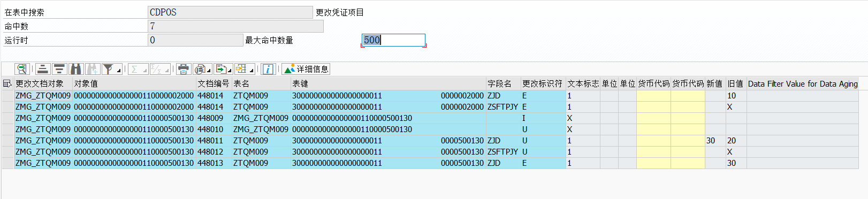The width and height of the screenshot is (868, 199).
Task: Click the new value cell showing 30
Action: (x=715, y=141)
